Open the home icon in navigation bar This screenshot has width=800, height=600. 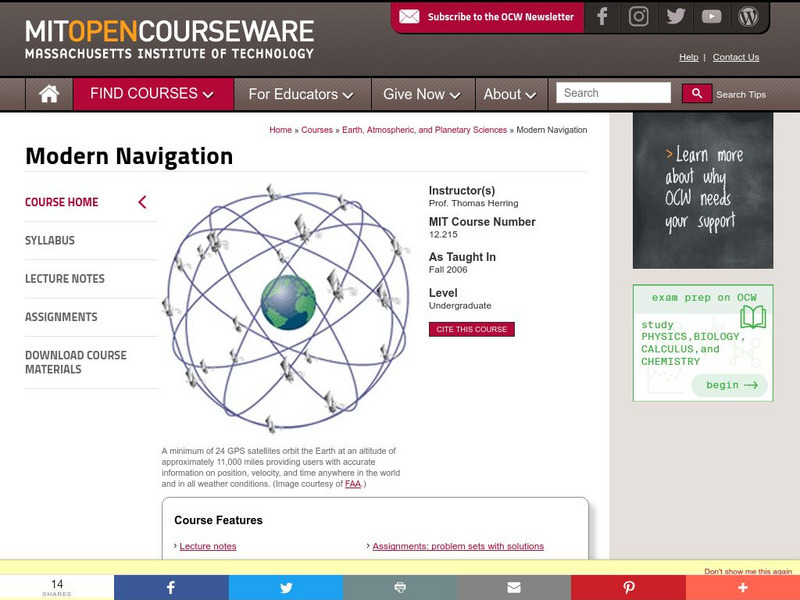click(x=49, y=94)
